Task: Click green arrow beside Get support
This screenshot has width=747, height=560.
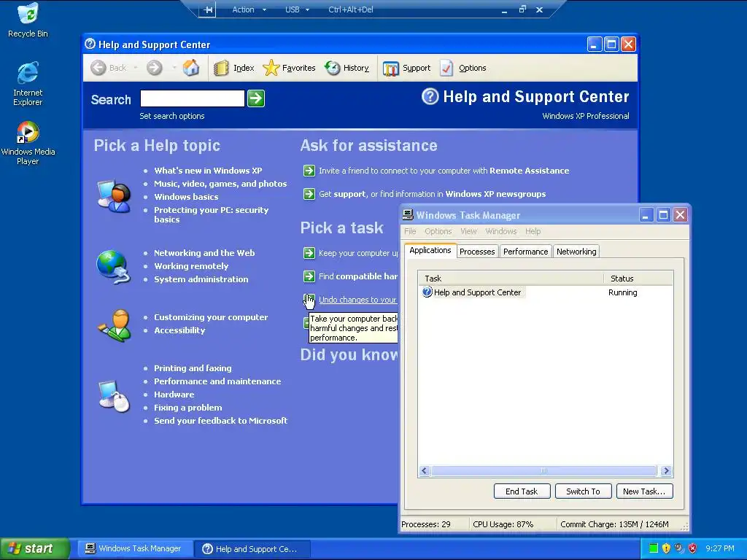Action: pyautogui.click(x=309, y=194)
